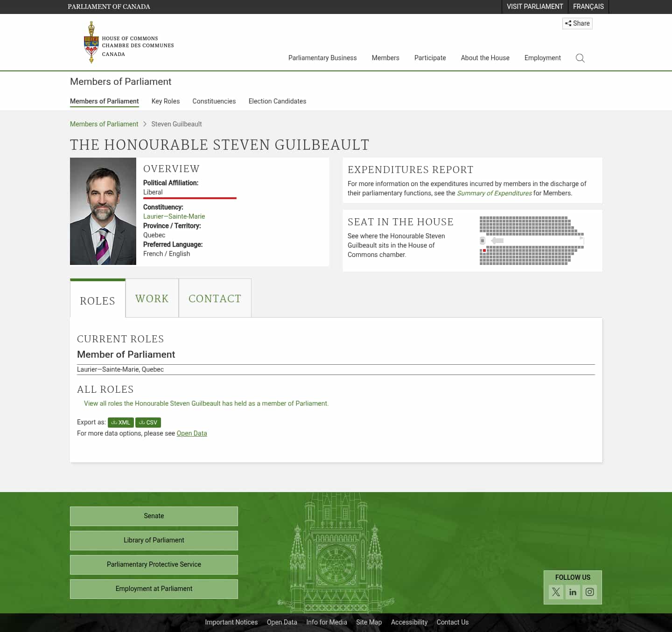Click his highlighted seat in the chamber map
Image resolution: width=672 pixels, height=632 pixels.
484,250
